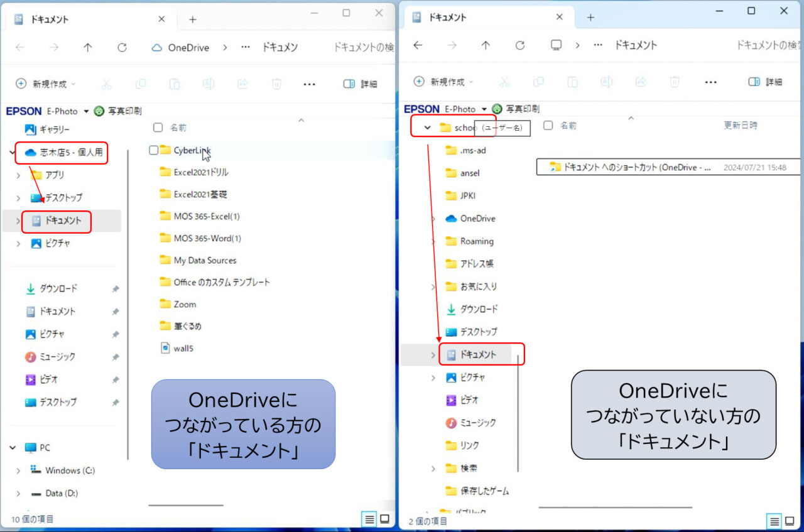Open 新規作成 dropdown in left window
Image resolution: width=804 pixels, height=532 pixels.
click(45, 84)
